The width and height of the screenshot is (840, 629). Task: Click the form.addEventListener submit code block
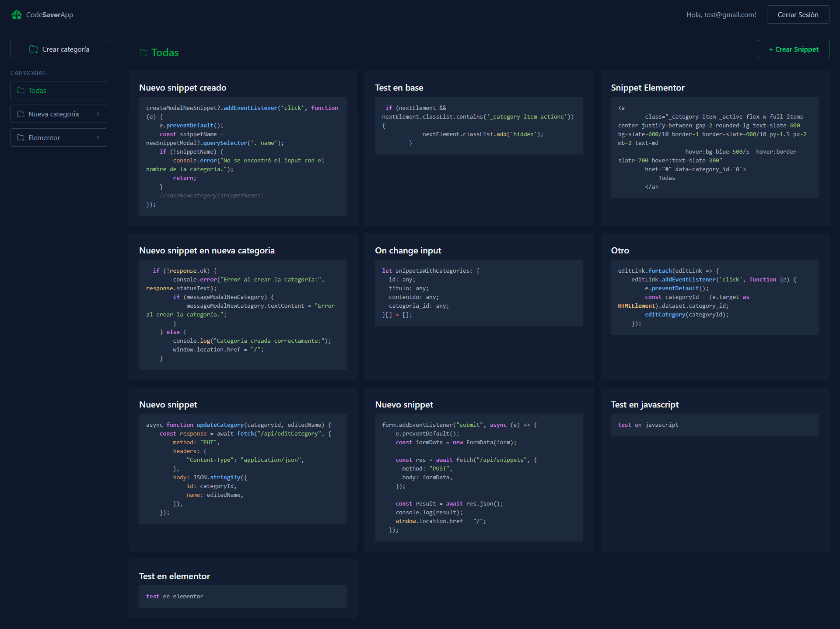479,478
